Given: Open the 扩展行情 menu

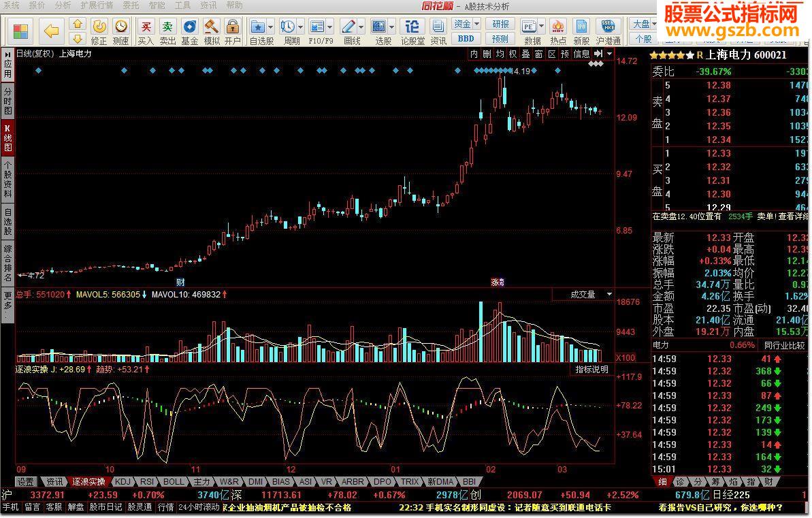Looking at the screenshot, I should [97, 5].
